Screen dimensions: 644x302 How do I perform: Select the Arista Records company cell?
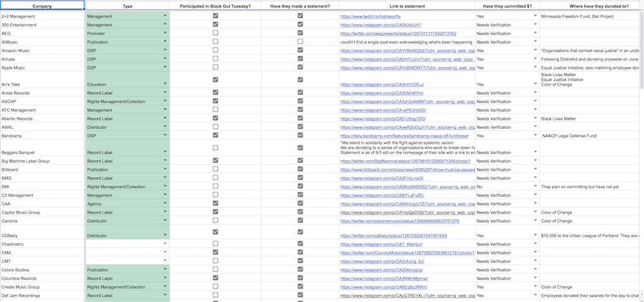(43, 93)
